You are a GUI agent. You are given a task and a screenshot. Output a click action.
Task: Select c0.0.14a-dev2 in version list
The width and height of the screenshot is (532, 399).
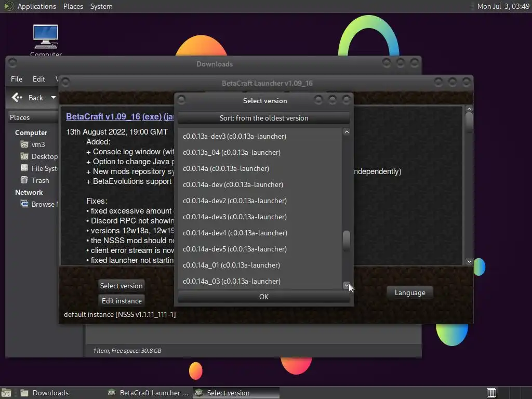260,201
